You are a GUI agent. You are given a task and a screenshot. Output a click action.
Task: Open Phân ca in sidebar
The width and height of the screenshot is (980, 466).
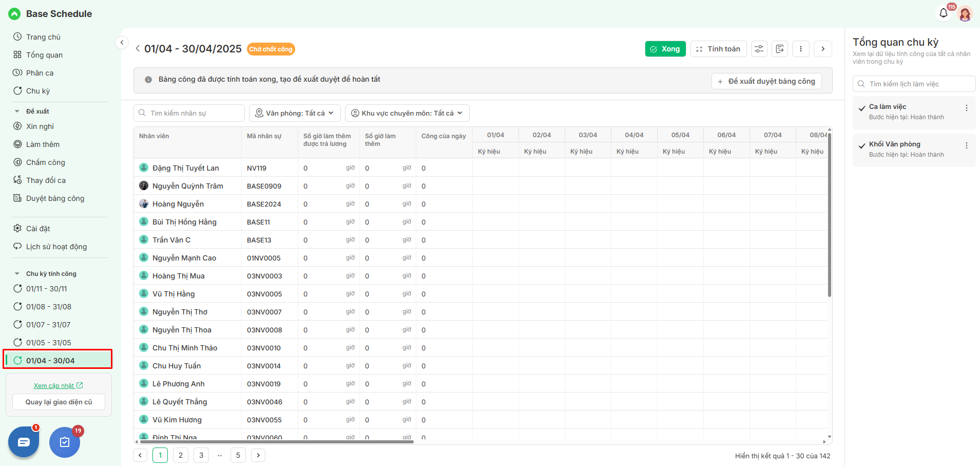coord(40,73)
